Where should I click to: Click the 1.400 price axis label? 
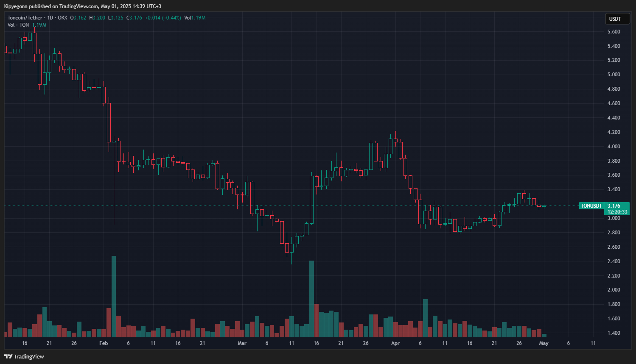(614, 333)
